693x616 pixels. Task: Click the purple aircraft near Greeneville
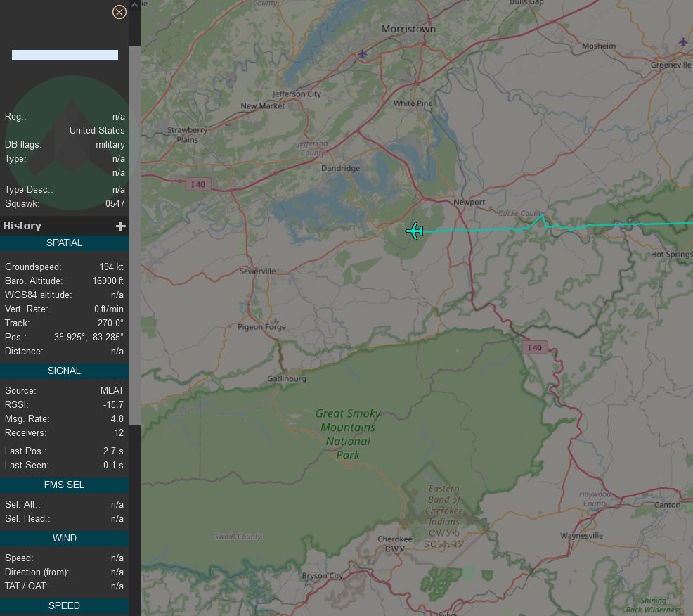[x=683, y=42]
